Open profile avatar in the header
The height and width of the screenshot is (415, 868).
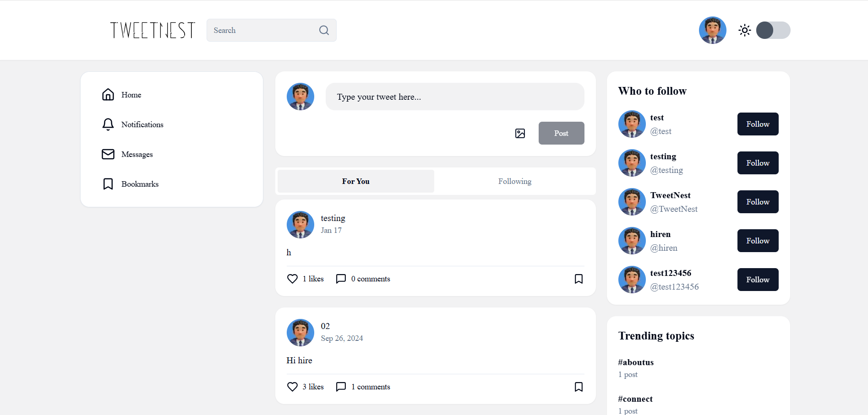pyautogui.click(x=712, y=30)
